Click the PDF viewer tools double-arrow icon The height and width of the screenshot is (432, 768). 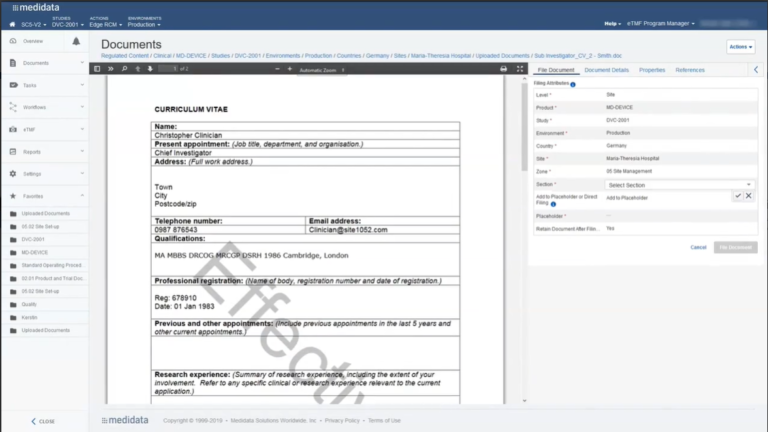[x=111, y=69]
